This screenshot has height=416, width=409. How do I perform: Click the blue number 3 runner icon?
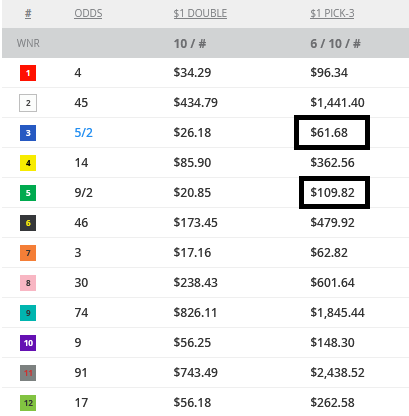pos(28,133)
